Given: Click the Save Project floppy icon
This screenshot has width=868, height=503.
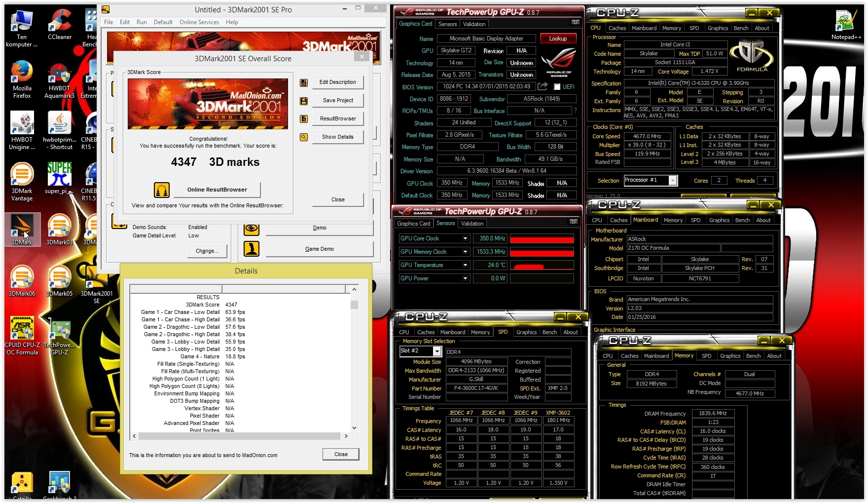Looking at the screenshot, I should click(x=304, y=101).
